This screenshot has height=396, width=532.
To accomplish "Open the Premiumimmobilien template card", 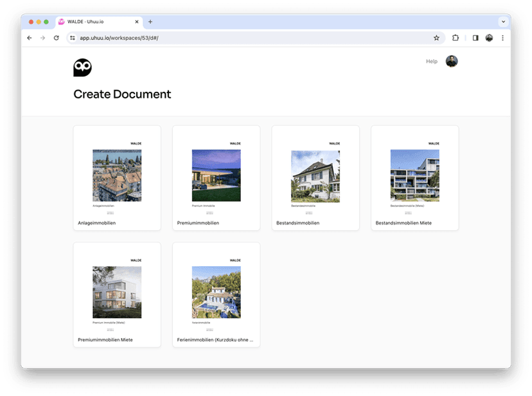I will click(216, 178).
